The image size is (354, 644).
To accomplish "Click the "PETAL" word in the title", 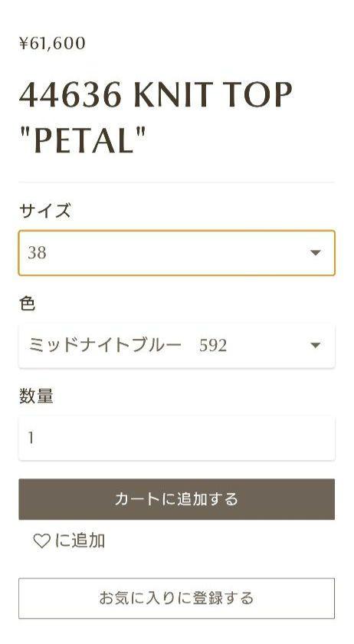I will (83, 141).
